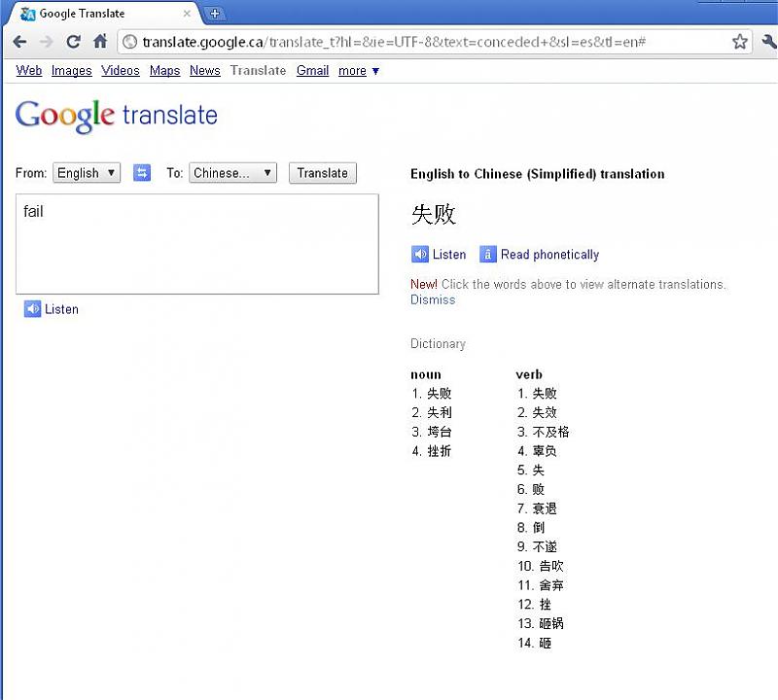Select the Google Translate browser tab

97,14
